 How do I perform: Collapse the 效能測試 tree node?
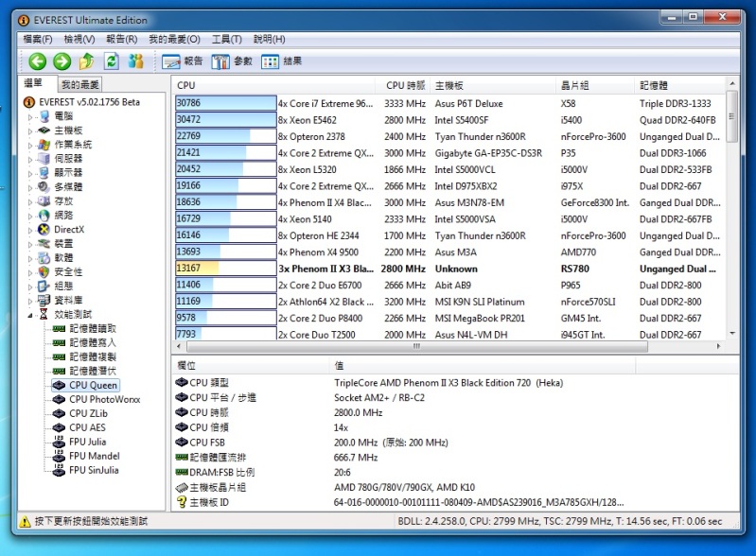[x=30, y=315]
